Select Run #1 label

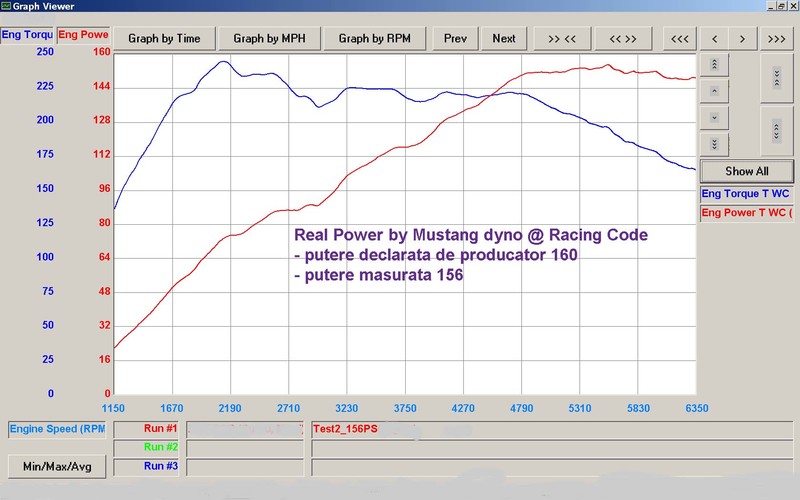(x=160, y=429)
